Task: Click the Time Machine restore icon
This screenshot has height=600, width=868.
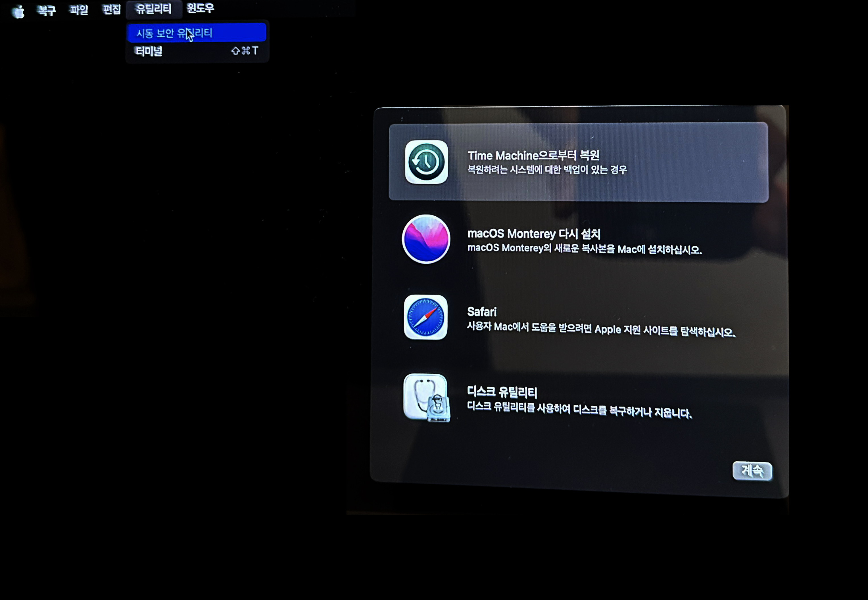Action: point(426,162)
